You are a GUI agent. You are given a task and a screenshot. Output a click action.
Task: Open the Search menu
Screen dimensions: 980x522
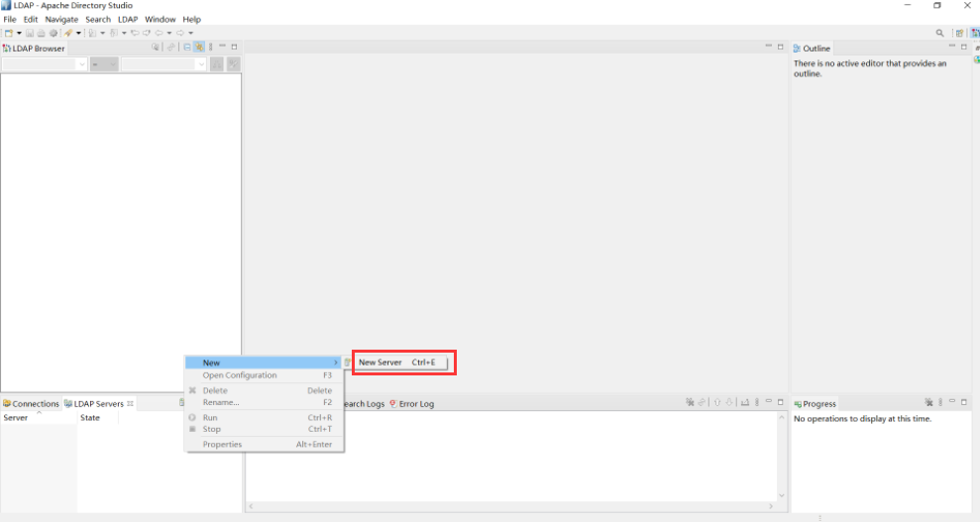[x=98, y=20]
